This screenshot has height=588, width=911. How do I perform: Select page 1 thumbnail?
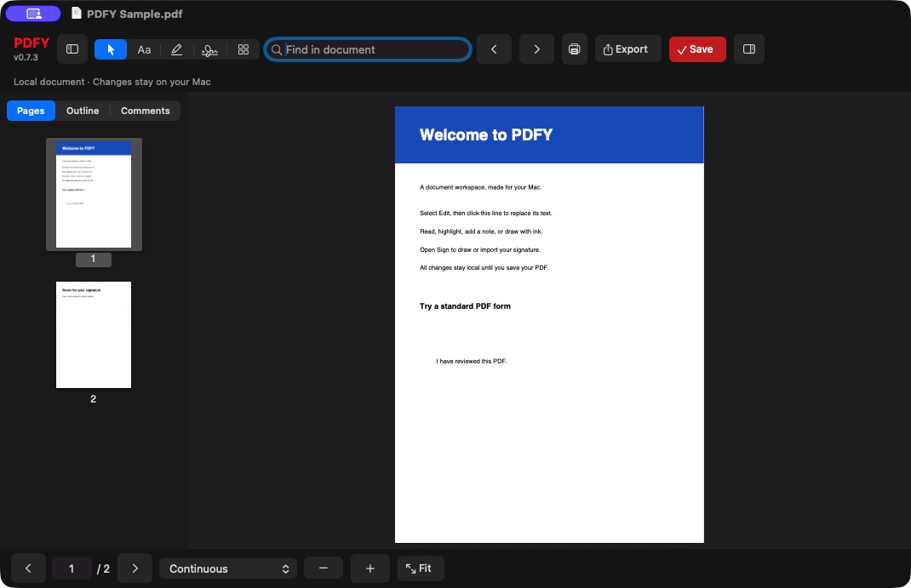(x=94, y=195)
